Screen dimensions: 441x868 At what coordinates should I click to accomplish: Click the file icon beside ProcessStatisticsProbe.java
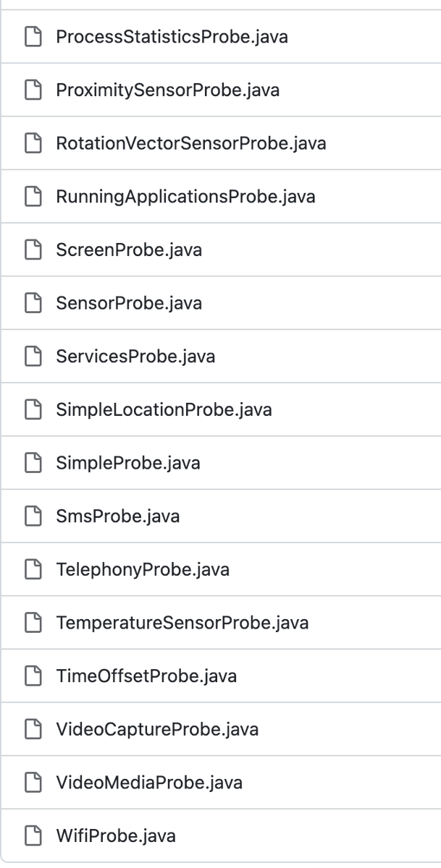click(34, 36)
